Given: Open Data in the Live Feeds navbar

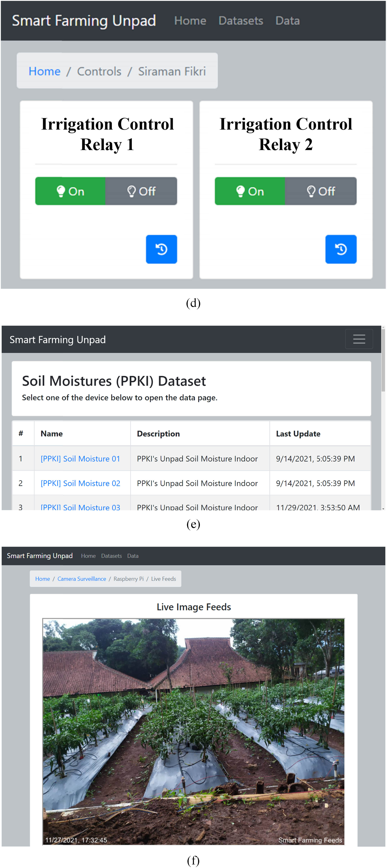Looking at the screenshot, I should 133,556.
